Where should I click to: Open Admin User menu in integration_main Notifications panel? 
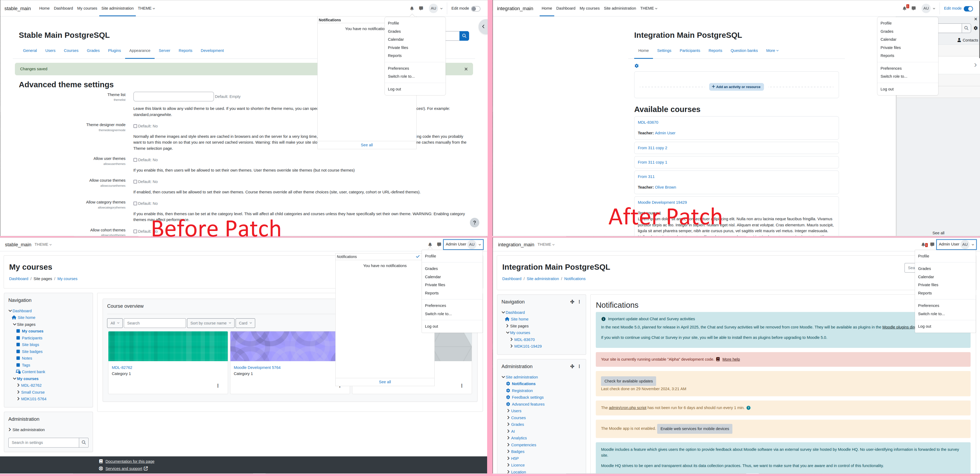956,245
